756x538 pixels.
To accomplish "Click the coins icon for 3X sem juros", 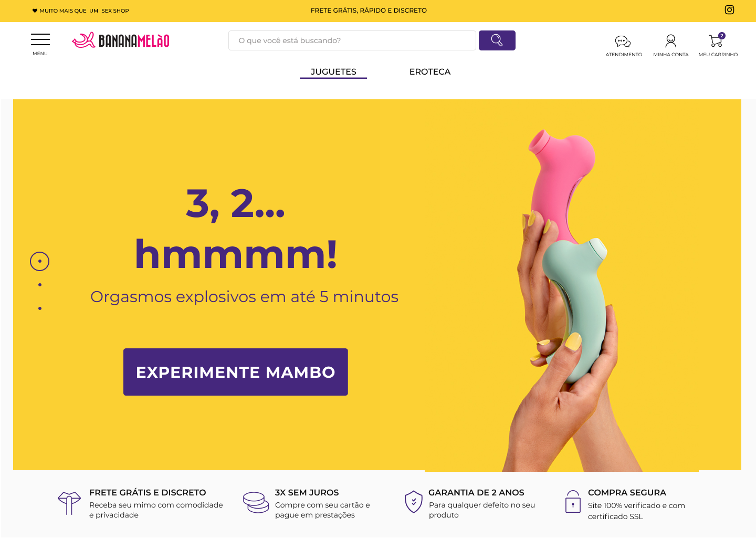I will pyautogui.click(x=256, y=503).
